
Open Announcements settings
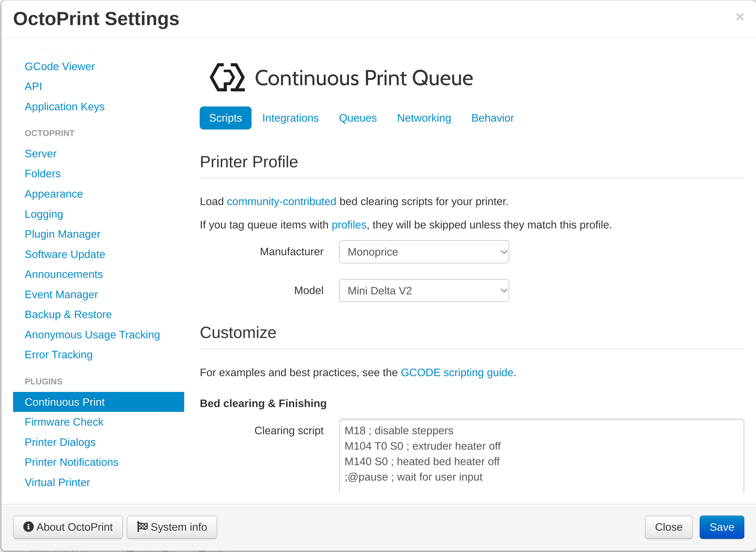pyautogui.click(x=64, y=274)
